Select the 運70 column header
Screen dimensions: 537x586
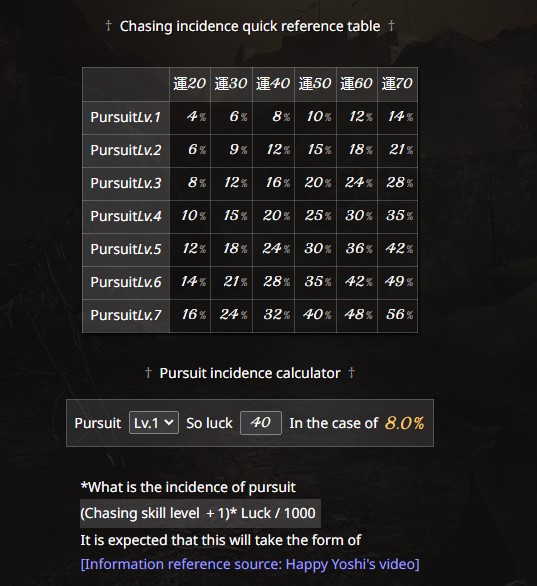pos(398,84)
